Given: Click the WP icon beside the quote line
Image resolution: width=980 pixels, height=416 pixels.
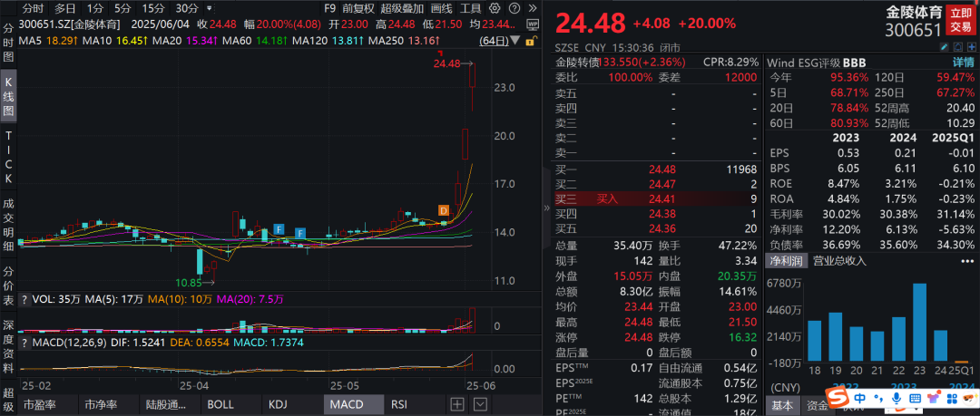Looking at the screenshot, I should 533,24.
